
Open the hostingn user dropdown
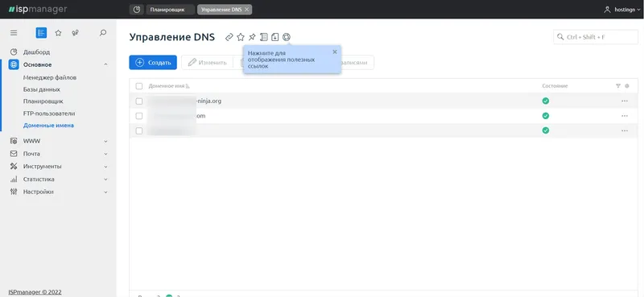tap(638, 10)
